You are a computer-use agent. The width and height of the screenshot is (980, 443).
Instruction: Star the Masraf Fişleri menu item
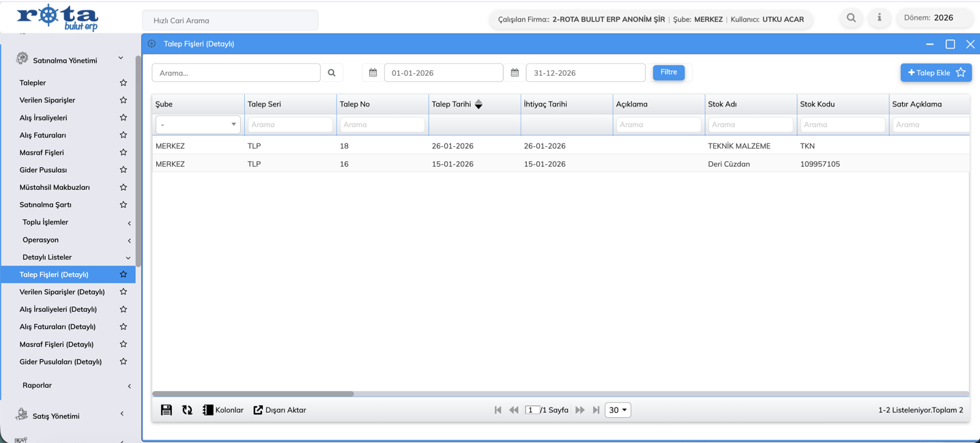124,152
